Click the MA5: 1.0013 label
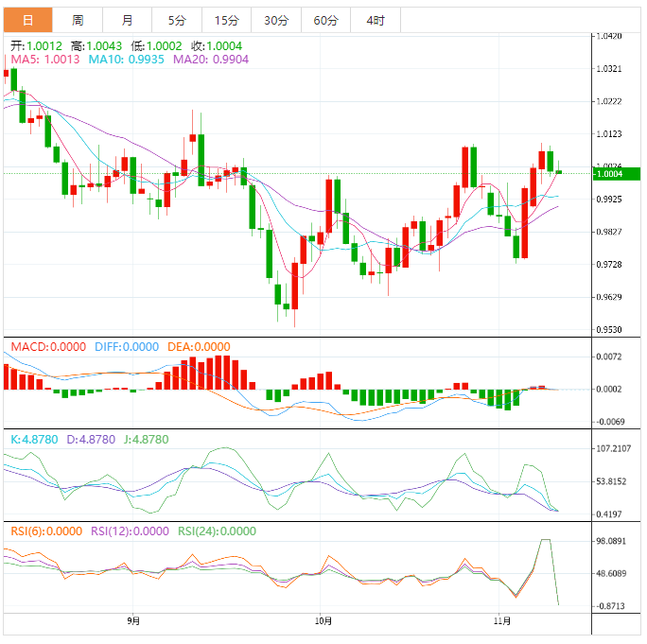The image size is (647, 644). 45,60
